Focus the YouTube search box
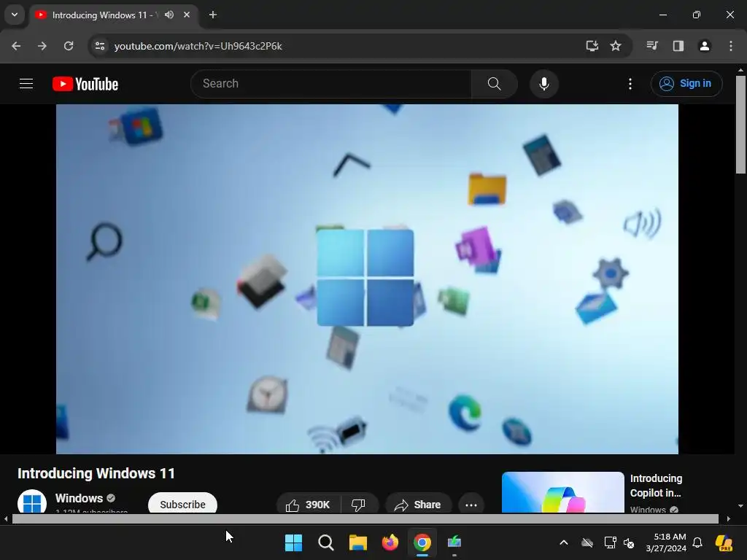 coord(331,84)
